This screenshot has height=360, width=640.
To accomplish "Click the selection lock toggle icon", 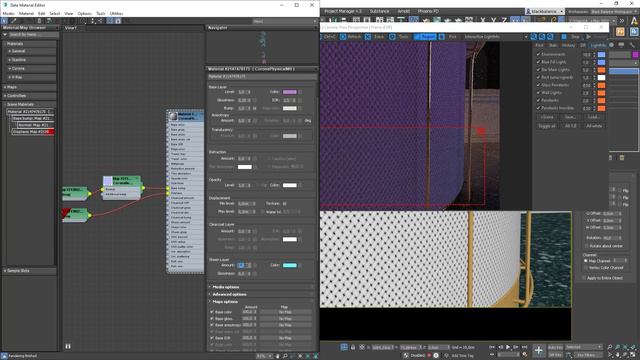I will [x=353, y=347].
